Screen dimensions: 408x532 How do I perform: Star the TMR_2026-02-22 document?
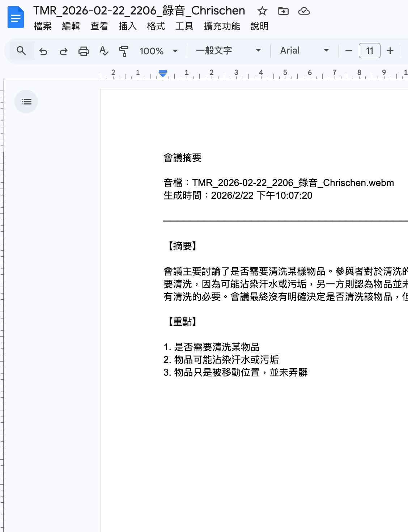[x=262, y=11]
